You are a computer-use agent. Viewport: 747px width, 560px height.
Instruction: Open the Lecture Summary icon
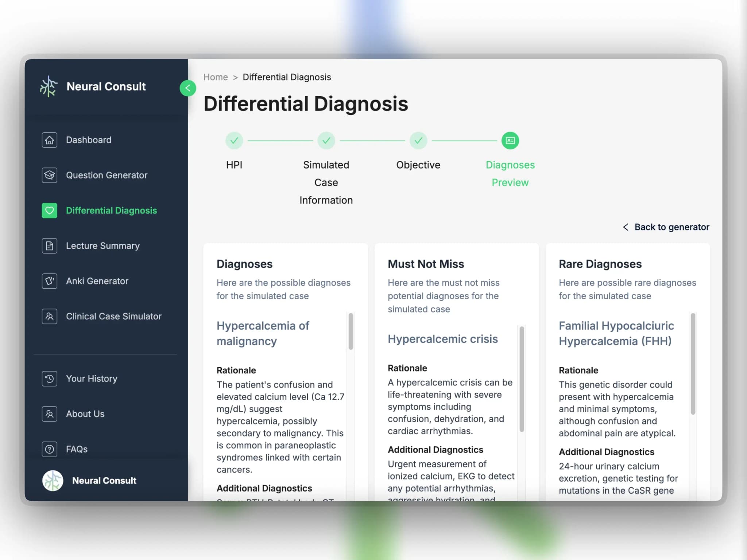(48, 245)
